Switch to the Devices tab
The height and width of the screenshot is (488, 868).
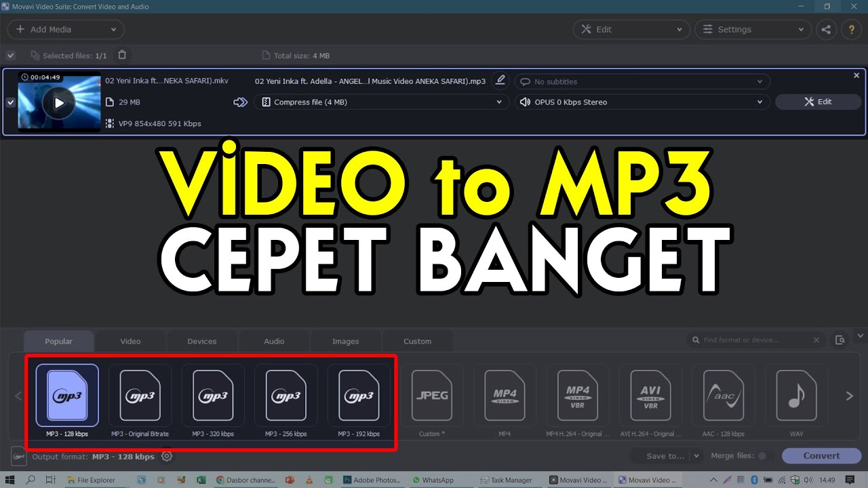202,341
